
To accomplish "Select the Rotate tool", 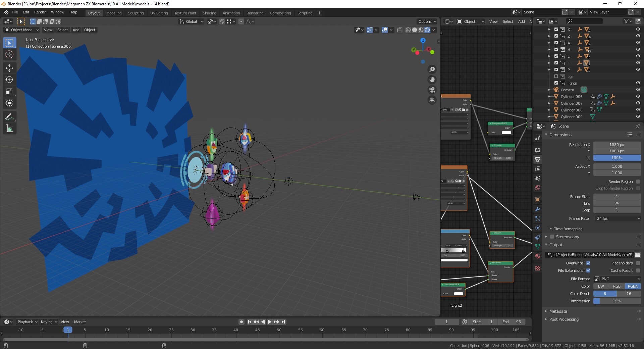I will [9, 80].
